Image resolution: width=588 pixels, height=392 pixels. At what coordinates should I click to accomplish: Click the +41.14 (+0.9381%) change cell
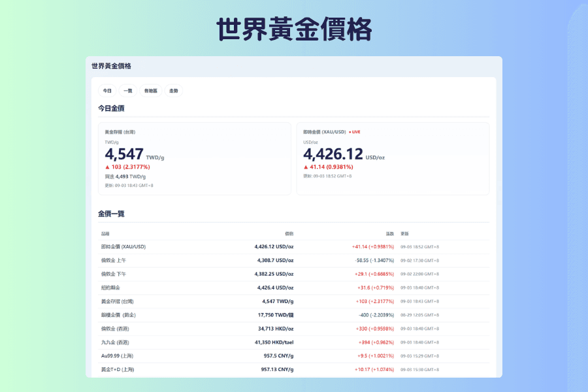(x=373, y=247)
